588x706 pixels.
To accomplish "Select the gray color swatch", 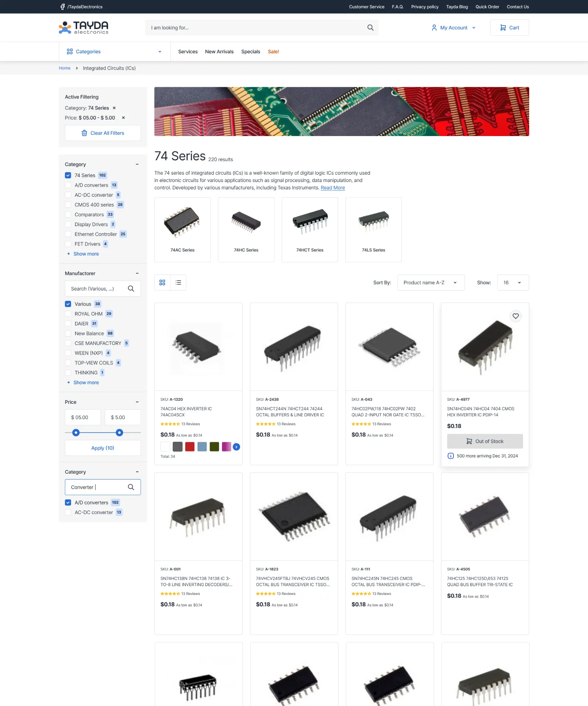I will pyautogui.click(x=178, y=447).
